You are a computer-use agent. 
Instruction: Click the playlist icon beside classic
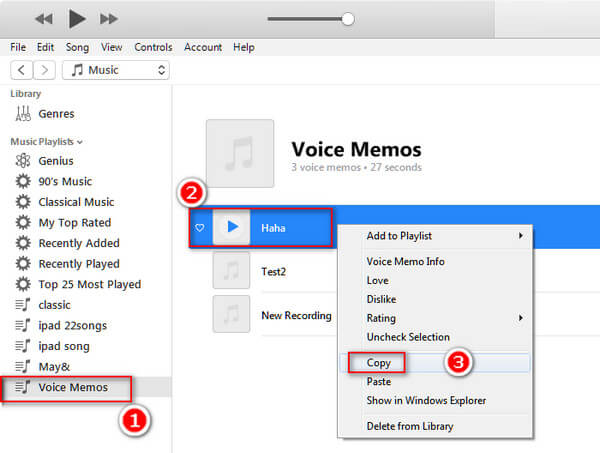[x=23, y=305]
